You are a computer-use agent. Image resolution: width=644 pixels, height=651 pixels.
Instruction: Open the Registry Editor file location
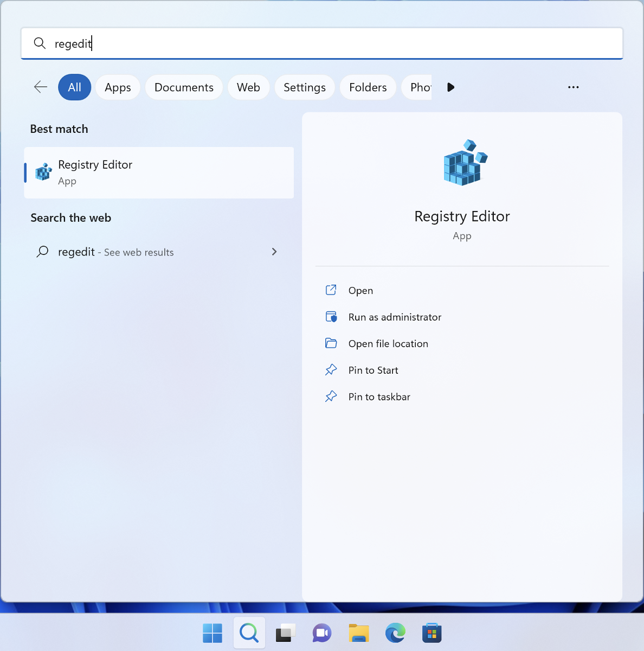388,343
